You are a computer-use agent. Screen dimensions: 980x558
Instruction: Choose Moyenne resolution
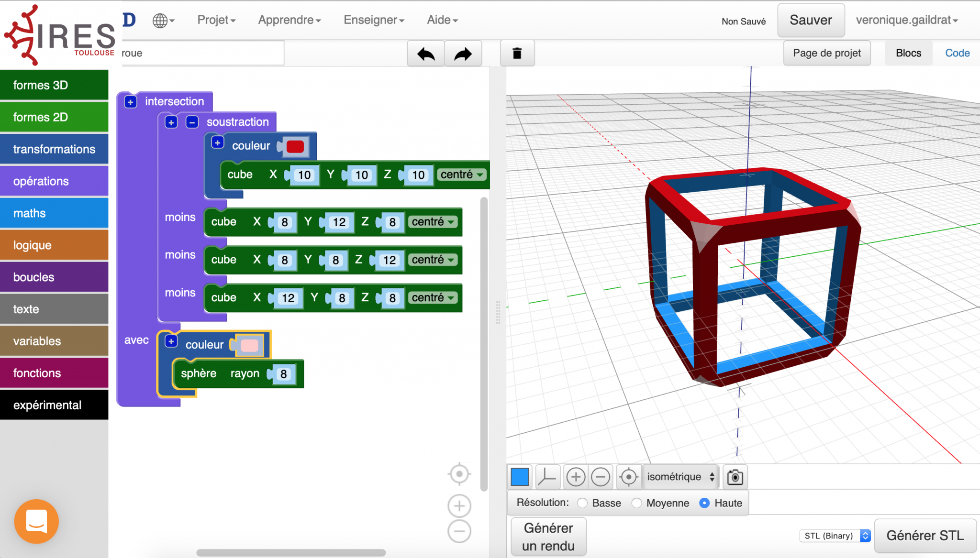click(637, 503)
